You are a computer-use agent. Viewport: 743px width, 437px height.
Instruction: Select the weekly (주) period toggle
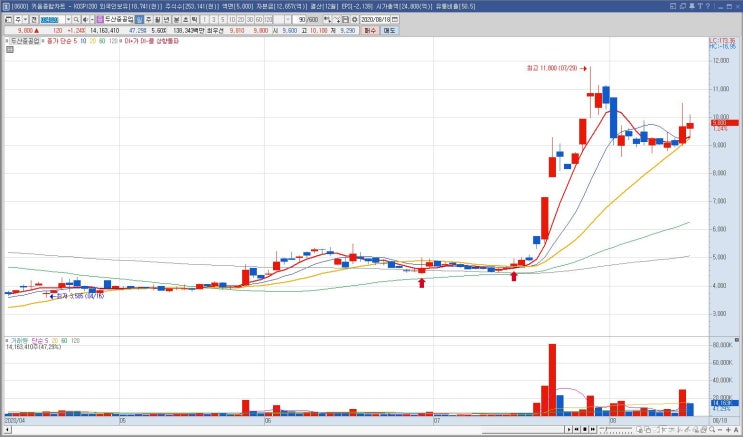click(148, 19)
